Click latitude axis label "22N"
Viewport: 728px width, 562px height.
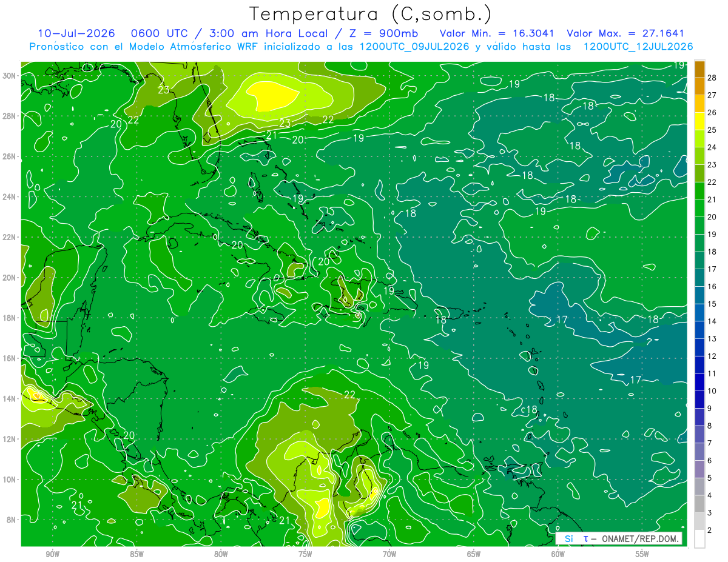(x=10, y=237)
